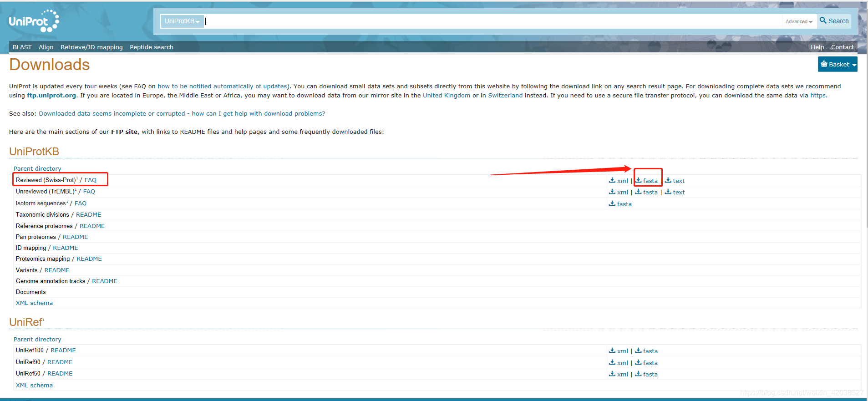Open Proteomics mapping README

click(89, 259)
